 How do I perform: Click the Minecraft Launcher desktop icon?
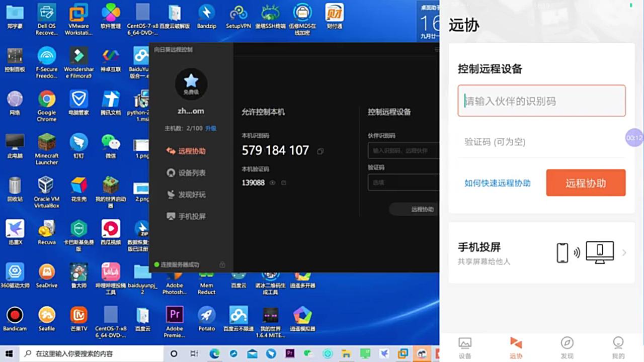click(x=47, y=149)
